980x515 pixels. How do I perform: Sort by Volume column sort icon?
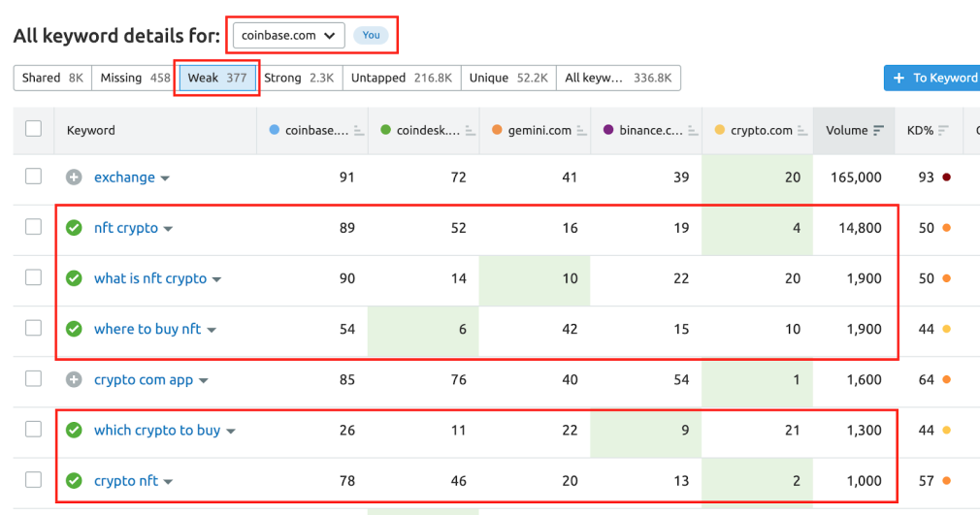pos(879,130)
